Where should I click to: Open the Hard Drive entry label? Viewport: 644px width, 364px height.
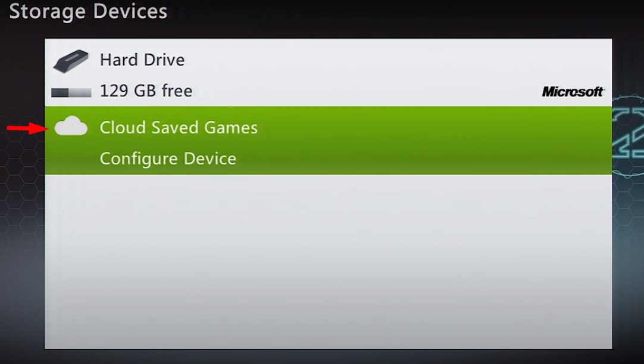(x=142, y=60)
